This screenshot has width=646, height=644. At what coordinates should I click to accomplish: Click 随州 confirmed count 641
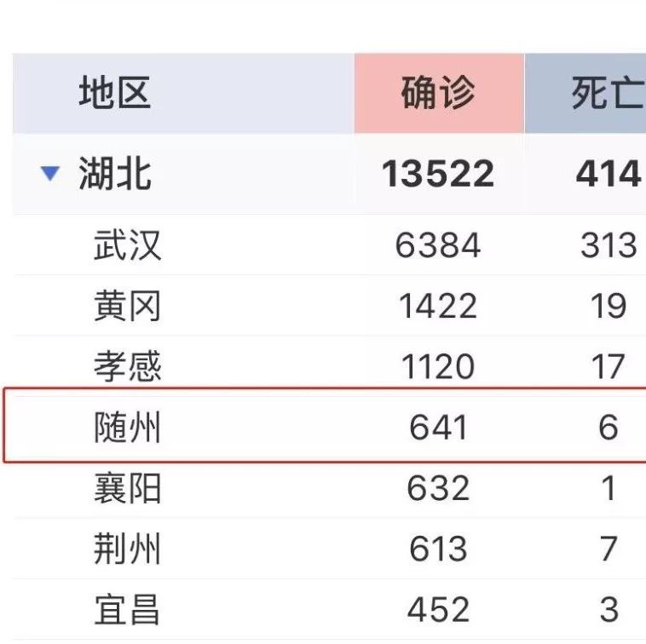pos(438,428)
